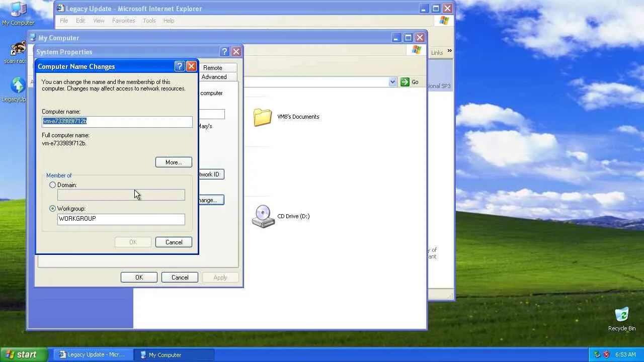Open the File menu in Internet Explorer
Image resolution: width=644 pixels, height=362 pixels.
click(x=64, y=21)
